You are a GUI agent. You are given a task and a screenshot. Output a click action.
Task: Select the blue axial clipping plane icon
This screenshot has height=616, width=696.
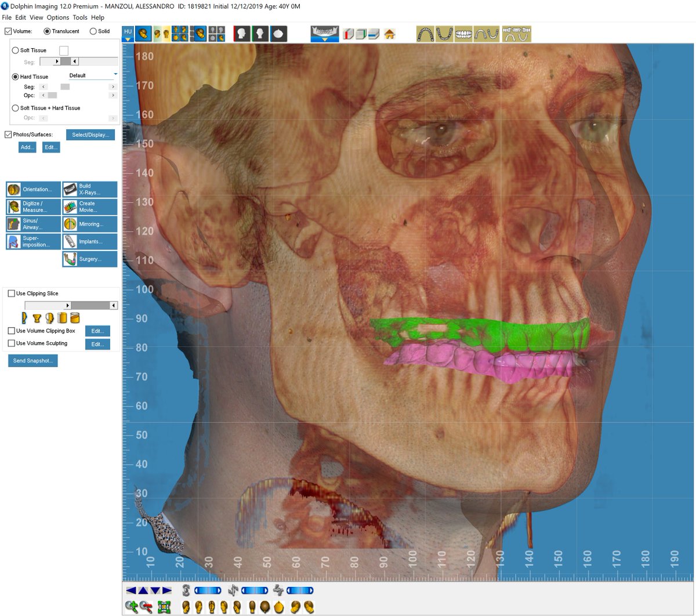(x=374, y=34)
